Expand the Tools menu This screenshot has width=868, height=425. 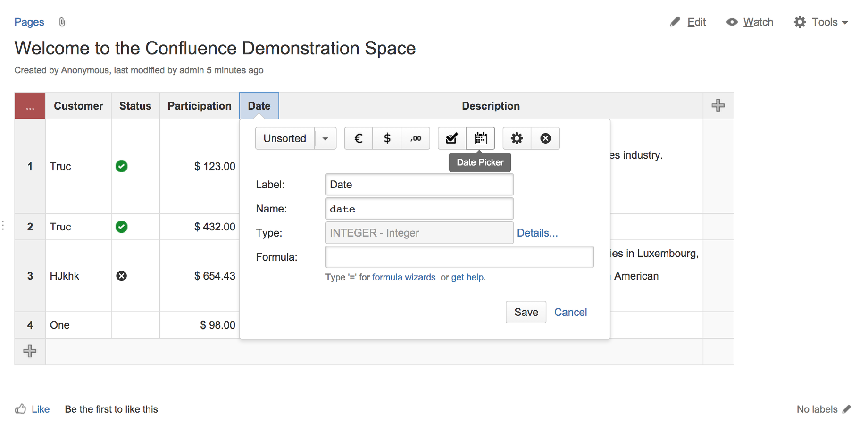(821, 22)
